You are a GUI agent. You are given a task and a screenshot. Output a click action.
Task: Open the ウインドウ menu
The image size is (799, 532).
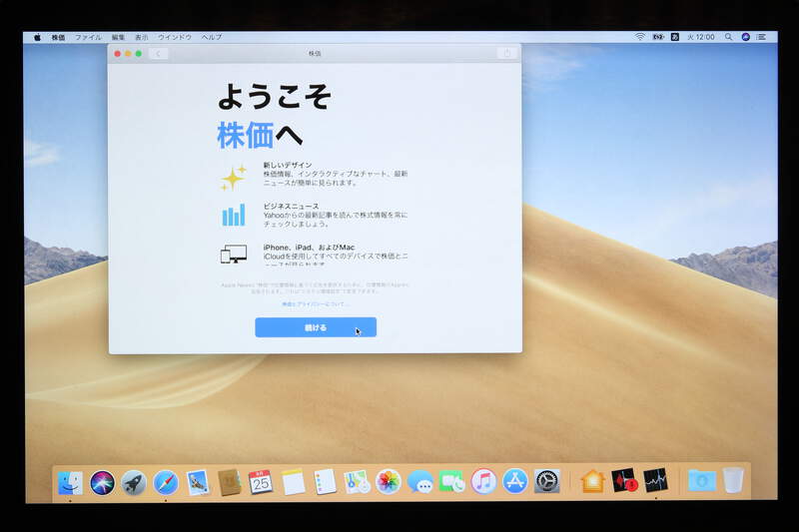click(x=174, y=37)
